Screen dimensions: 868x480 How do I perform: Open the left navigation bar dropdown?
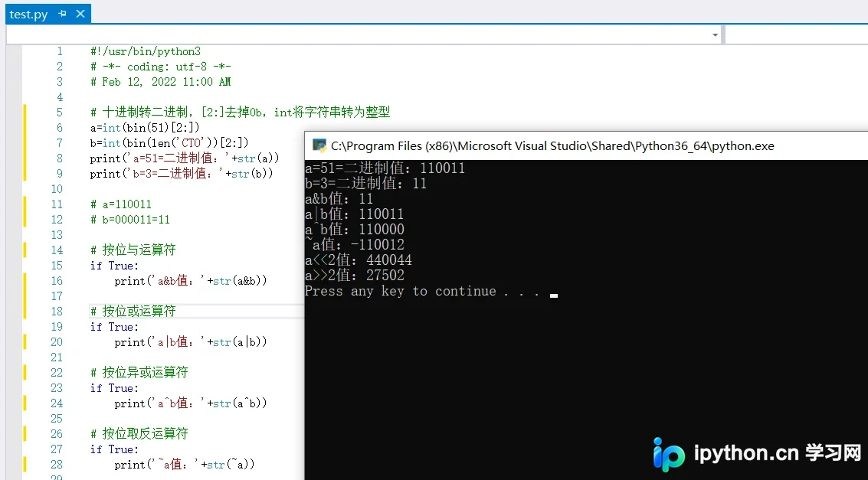click(x=715, y=35)
